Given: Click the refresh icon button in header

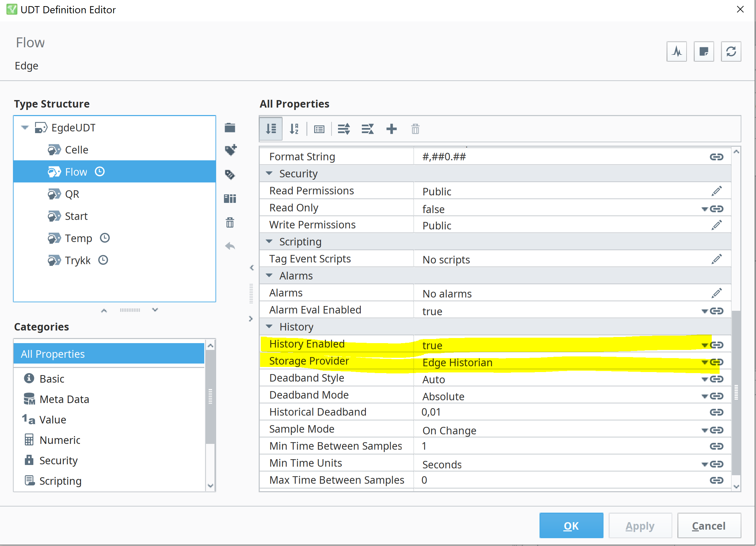Looking at the screenshot, I should coord(731,51).
